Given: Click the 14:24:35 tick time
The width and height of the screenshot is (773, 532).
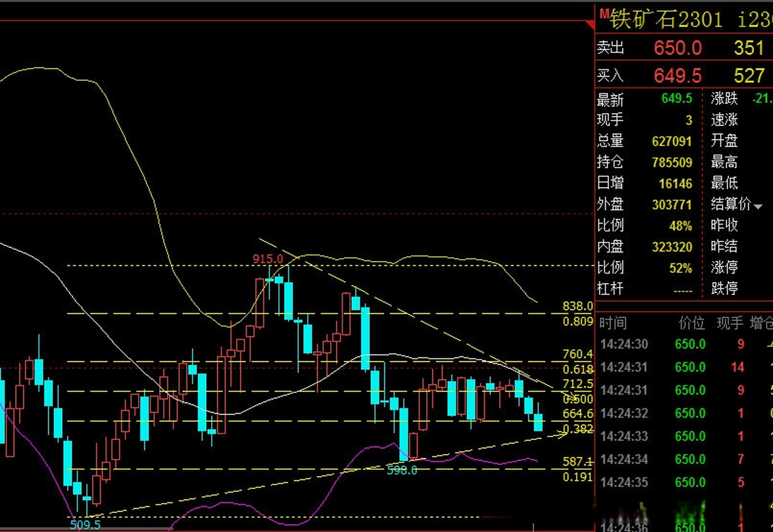Looking at the screenshot, I should (624, 482).
